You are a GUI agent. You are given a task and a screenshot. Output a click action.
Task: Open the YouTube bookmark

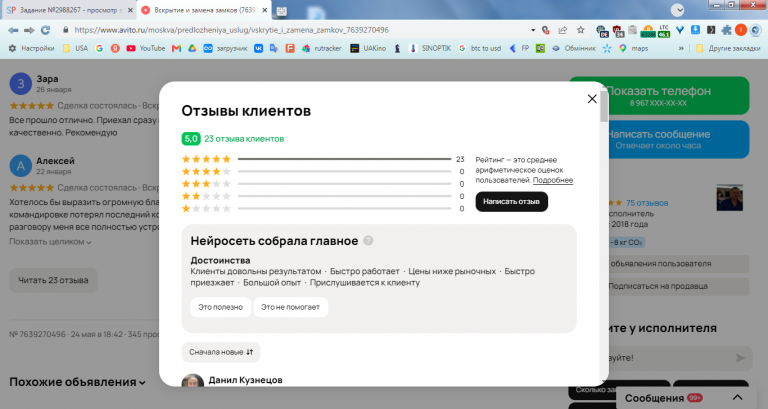145,48
